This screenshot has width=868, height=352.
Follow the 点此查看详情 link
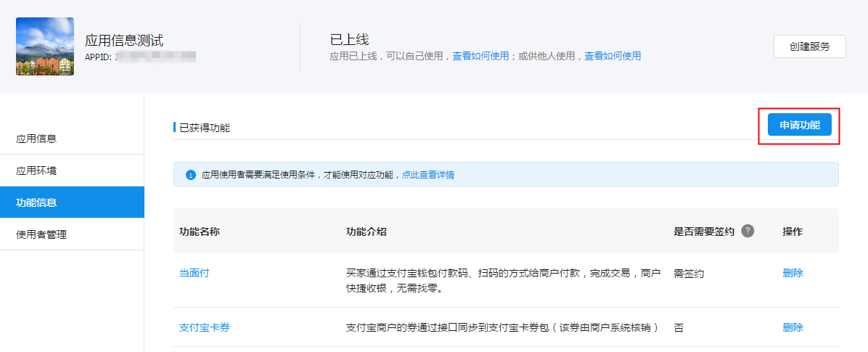[428, 175]
